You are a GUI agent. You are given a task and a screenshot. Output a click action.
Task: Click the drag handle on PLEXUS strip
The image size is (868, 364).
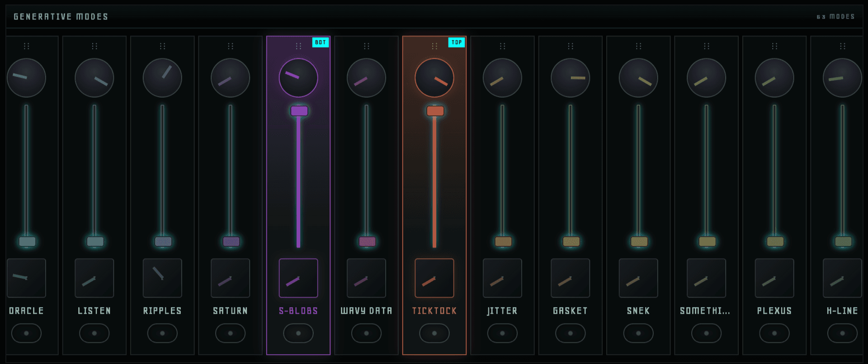click(774, 46)
